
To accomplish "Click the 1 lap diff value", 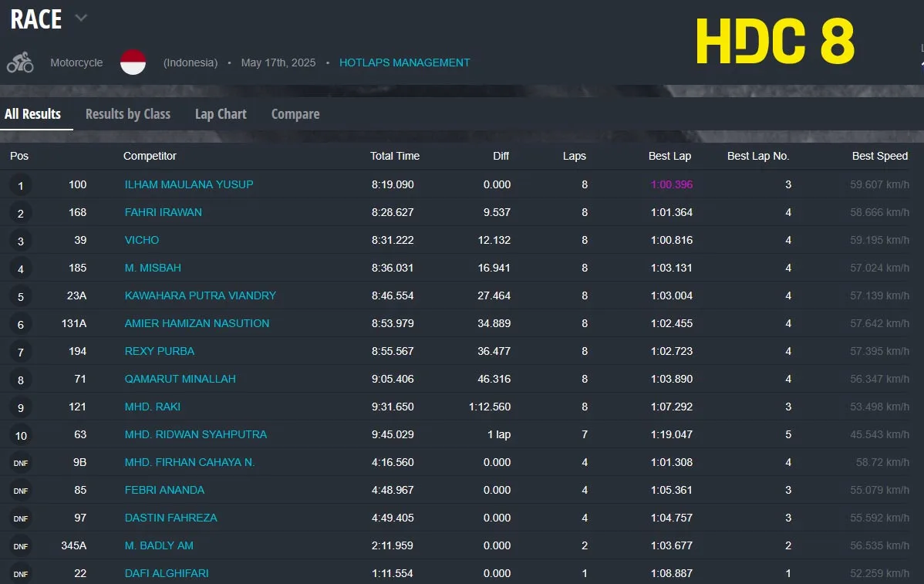I will [499, 434].
